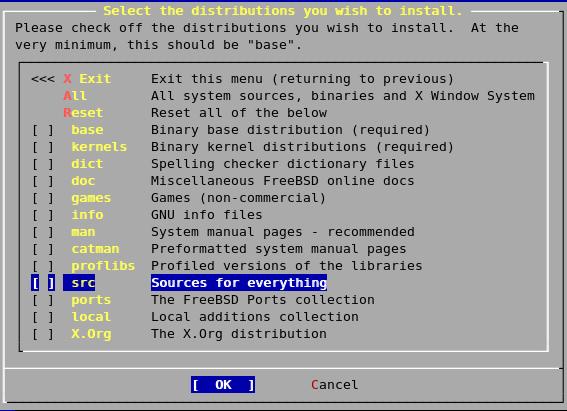Toggle the kernels distribution checkbox

pyautogui.click(x=43, y=147)
